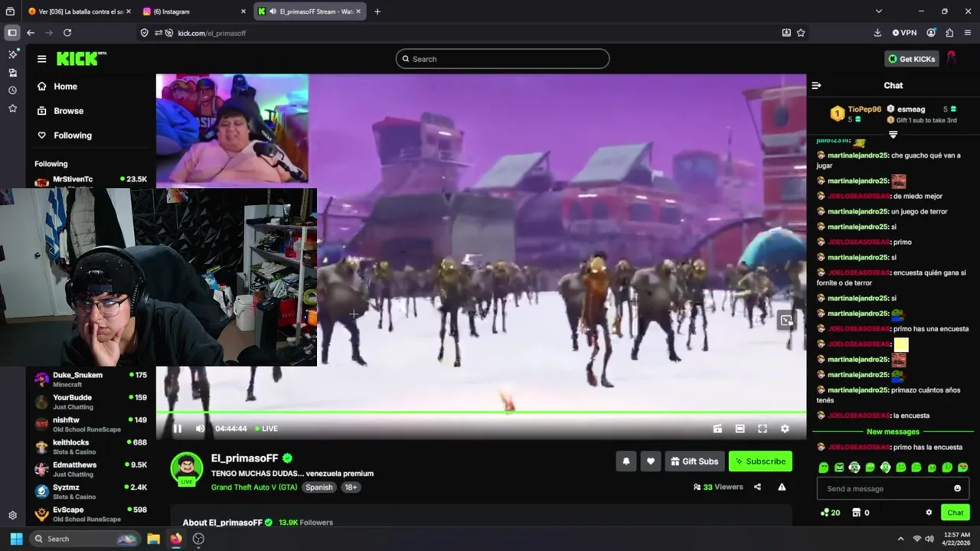Click the green video progress bar
980x551 pixels.
481,412
